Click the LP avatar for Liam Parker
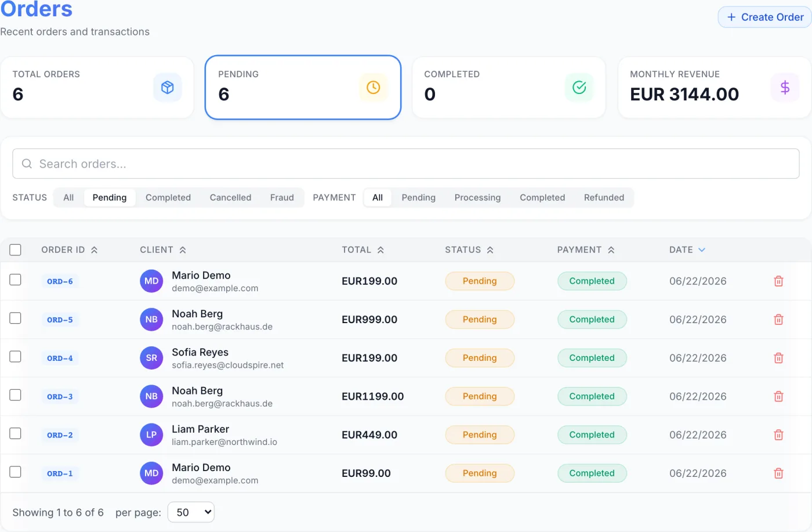This screenshot has height=532, width=812. click(151, 435)
